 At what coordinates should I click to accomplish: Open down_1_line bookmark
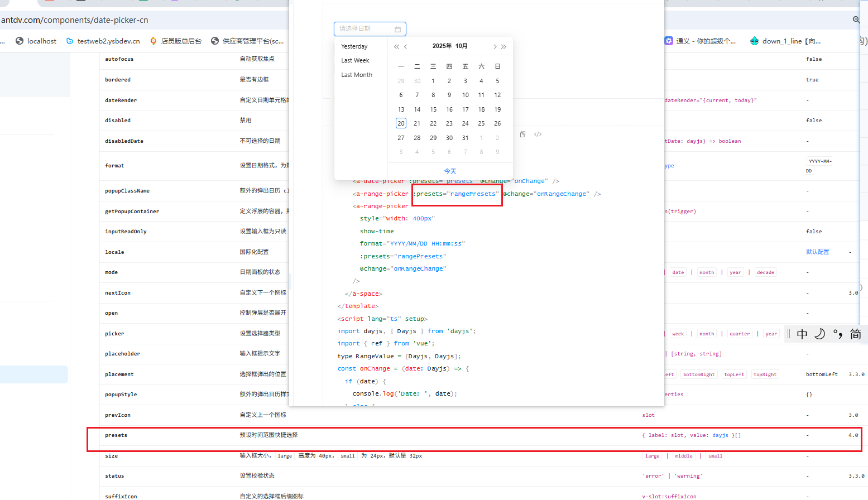[785, 41]
